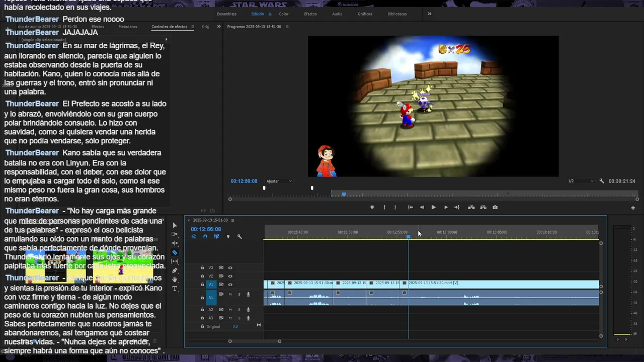Switch to Ensamblaje workspace
Image resolution: width=644 pixels, height=362 pixels.
(x=227, y=14)
